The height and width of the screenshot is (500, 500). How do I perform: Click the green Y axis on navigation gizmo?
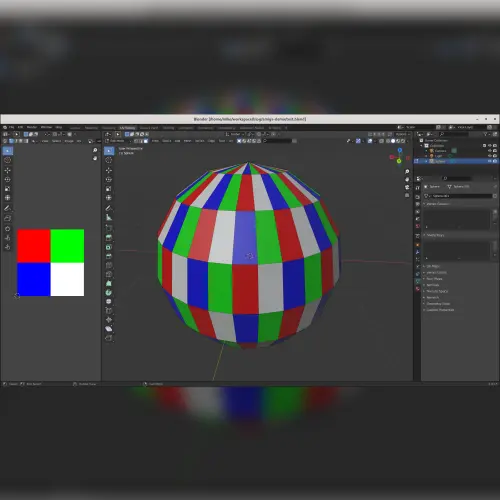(399, 161)
